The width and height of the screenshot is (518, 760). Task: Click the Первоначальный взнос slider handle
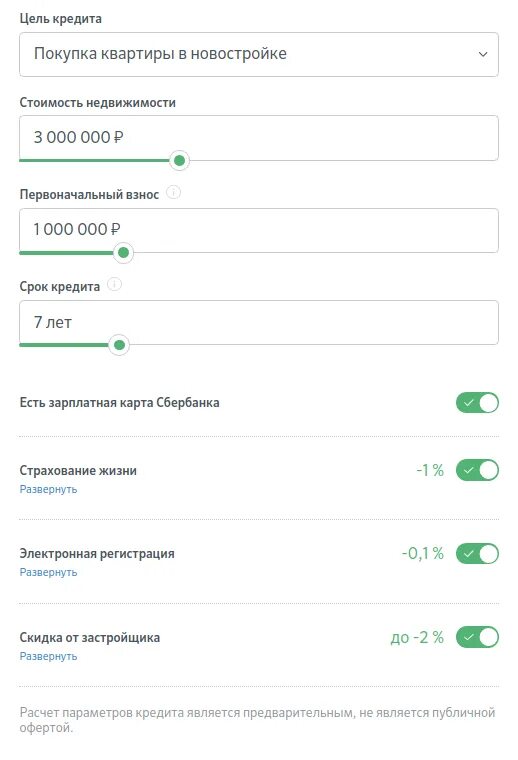pyautogui.click(x=124, y=253)
